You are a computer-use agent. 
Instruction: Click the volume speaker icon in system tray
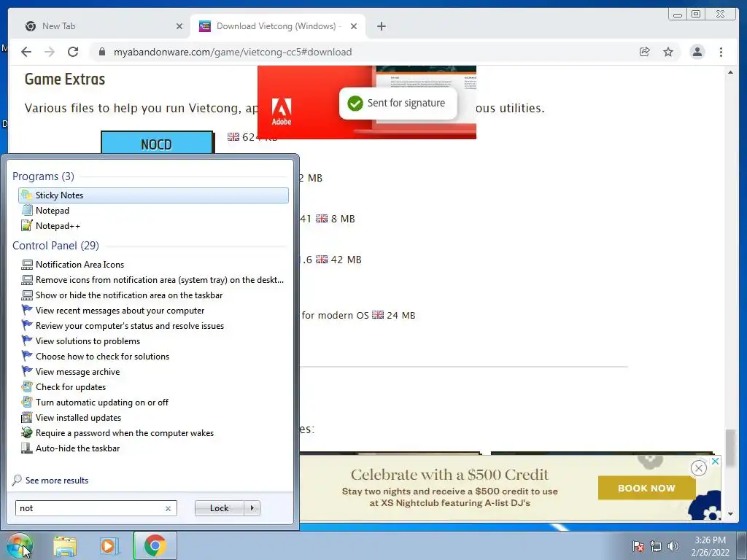tap(673, 546)
